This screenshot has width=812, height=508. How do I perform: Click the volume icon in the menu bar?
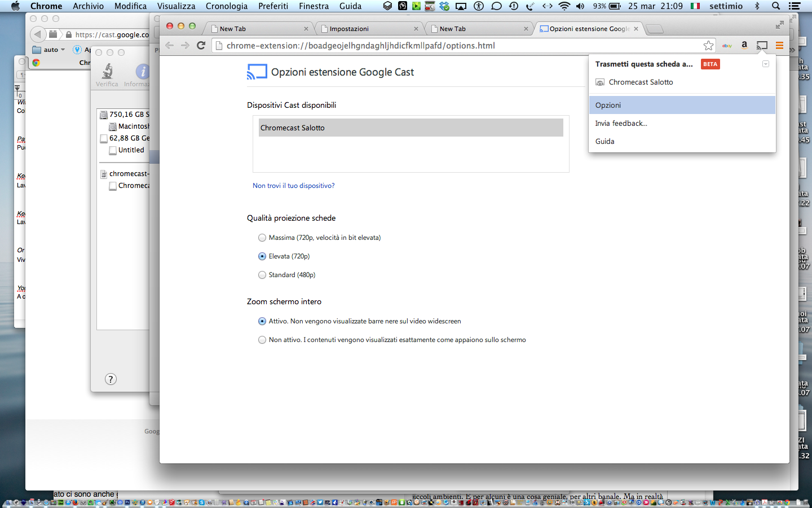click(580, 6)
